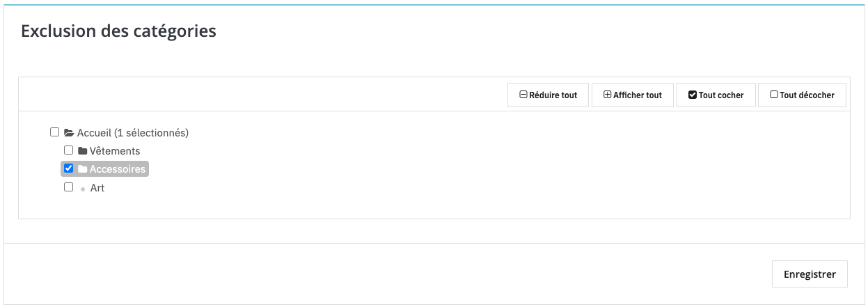Check the Vêtements checkbox
This screenshot has height=307, width=868.
[68, 150]
